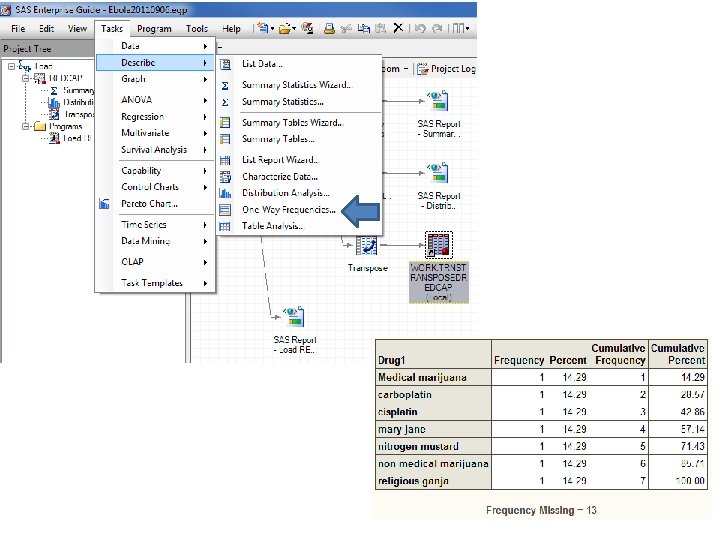Click the Save project toolbar icon
Screen dimensions: 720x540
pos(307,28)
